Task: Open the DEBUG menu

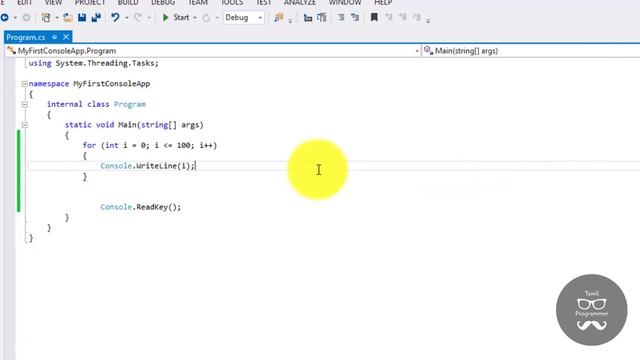Action: [x=163, y=2]
